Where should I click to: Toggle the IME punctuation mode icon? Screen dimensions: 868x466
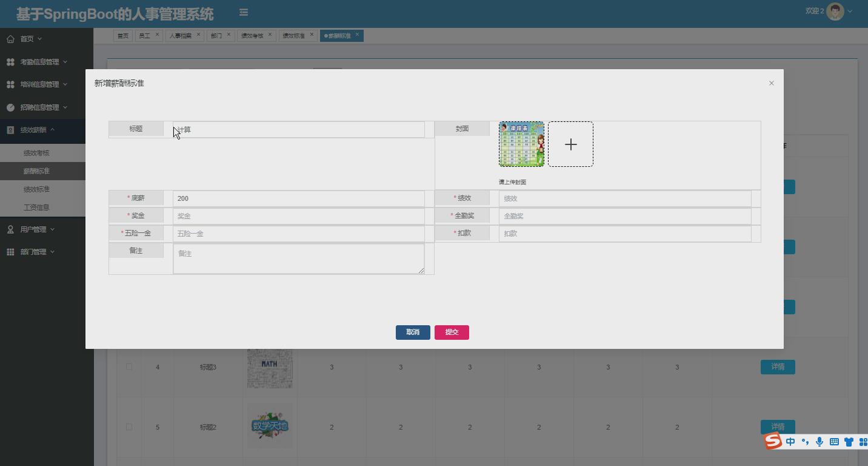tap(805, 442)
